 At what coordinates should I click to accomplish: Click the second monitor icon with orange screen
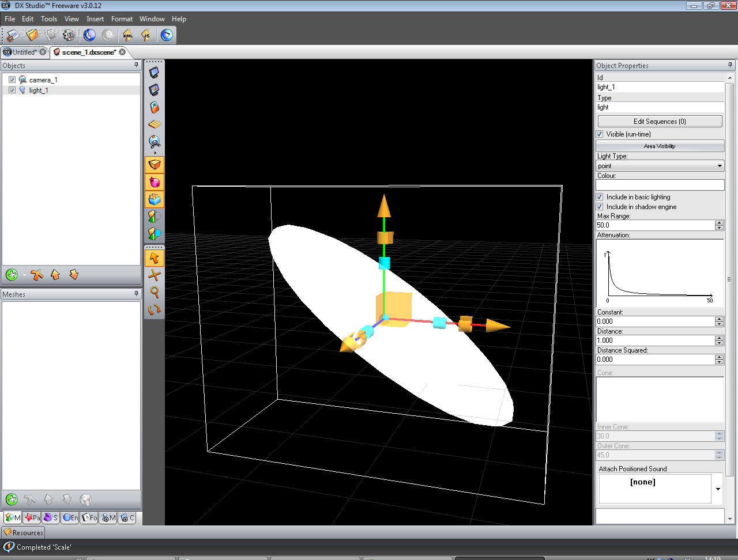tap(155, 90)
